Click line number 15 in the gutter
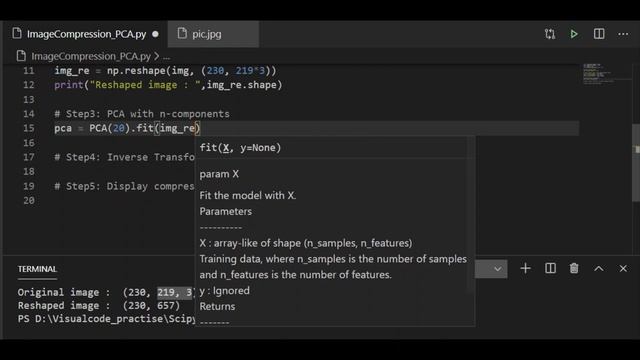This screenshot has height=360, width=640. pyautogui.click(x=29, y=128)
